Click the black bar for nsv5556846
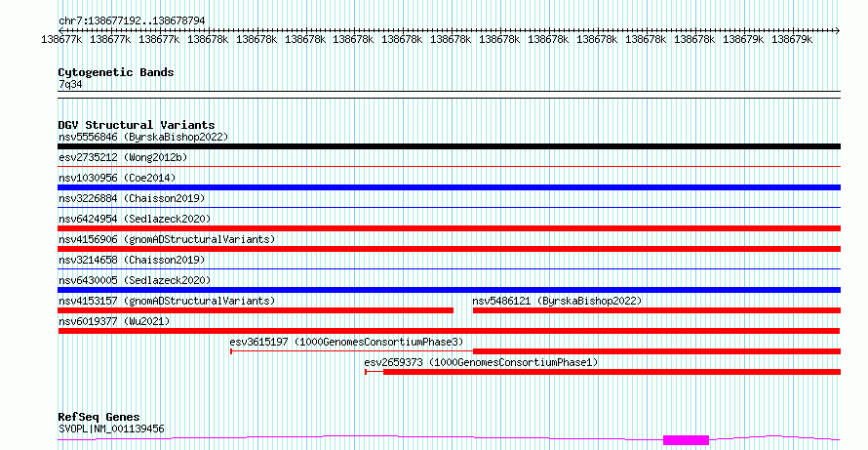Image resolution: width=868 pixels, height=450 pixels. coord(449,146)
